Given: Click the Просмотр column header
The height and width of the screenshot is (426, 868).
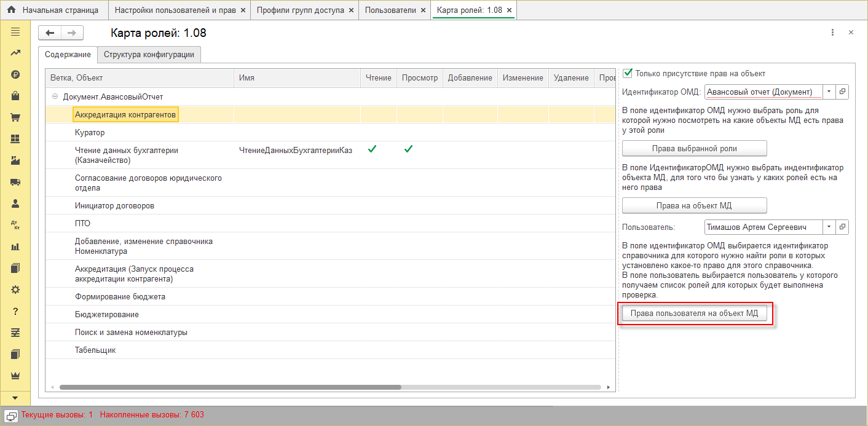Looking at the screenshot, I should (x=419, y=77).
